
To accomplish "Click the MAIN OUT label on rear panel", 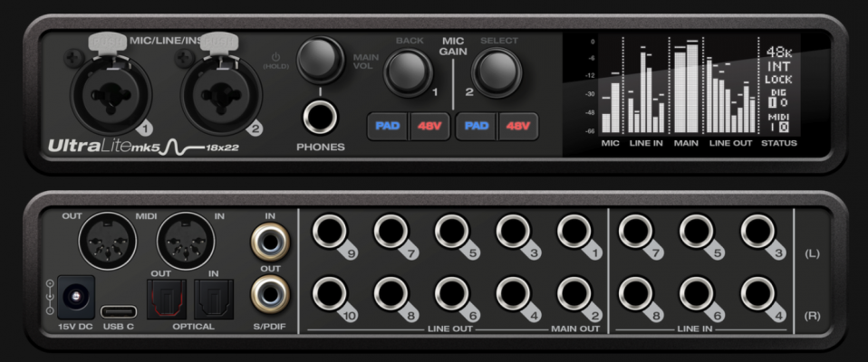I will 575,329.
